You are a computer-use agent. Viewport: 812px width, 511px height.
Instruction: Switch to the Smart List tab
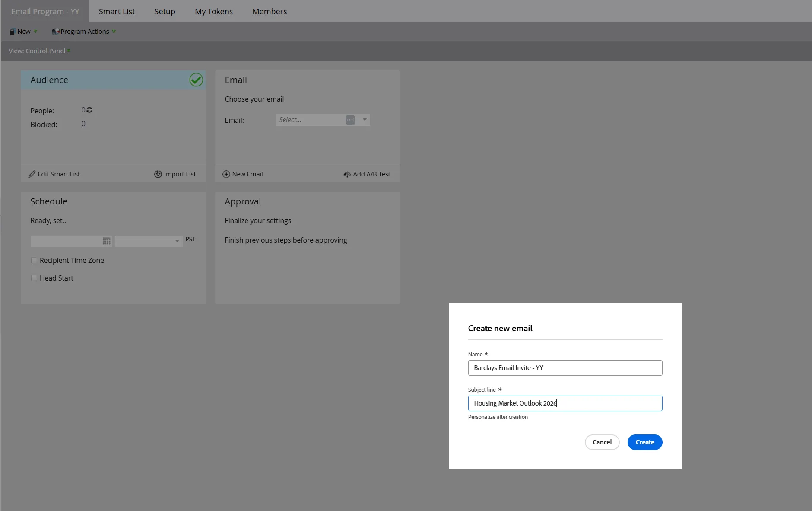click(x=117, y=11)
